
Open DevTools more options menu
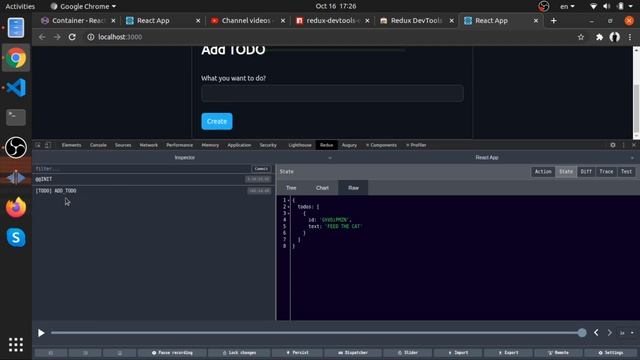pyautogui.click(x=623, y=145)
